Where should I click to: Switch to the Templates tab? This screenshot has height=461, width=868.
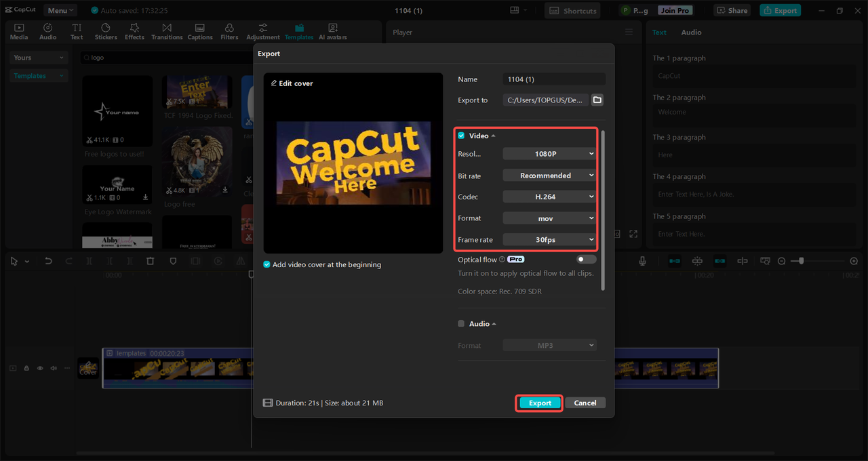[299, 31]
